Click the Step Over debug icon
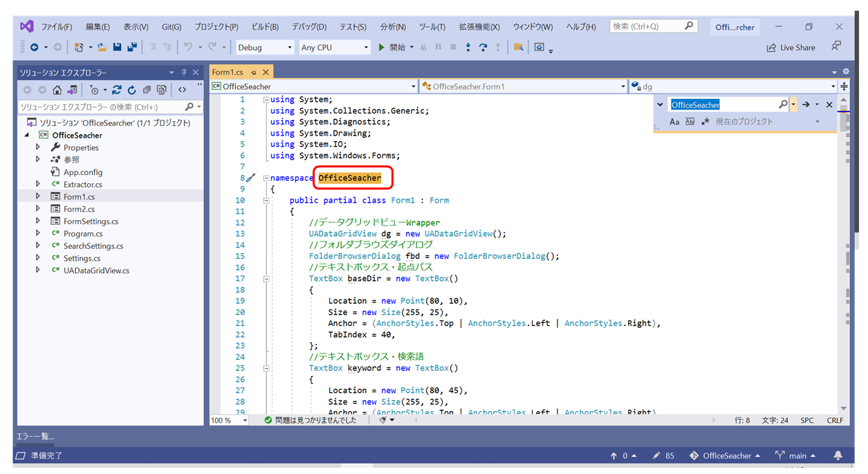The width and height of the screenshot is (868, 474). pos(483,48)
